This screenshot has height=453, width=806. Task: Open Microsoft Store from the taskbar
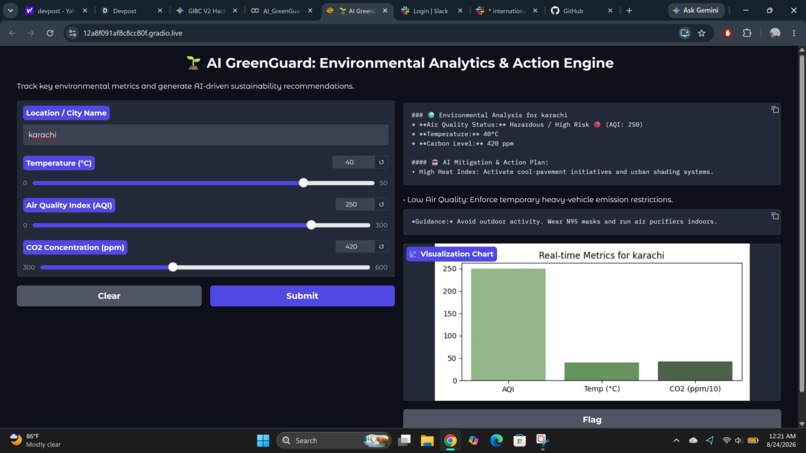(x=519, y=440)
